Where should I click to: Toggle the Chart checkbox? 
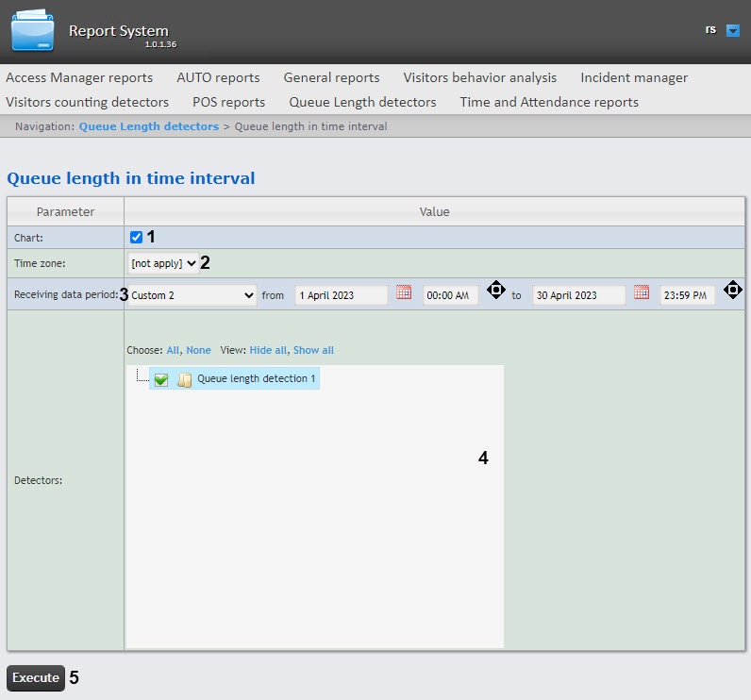click(136, 237)
